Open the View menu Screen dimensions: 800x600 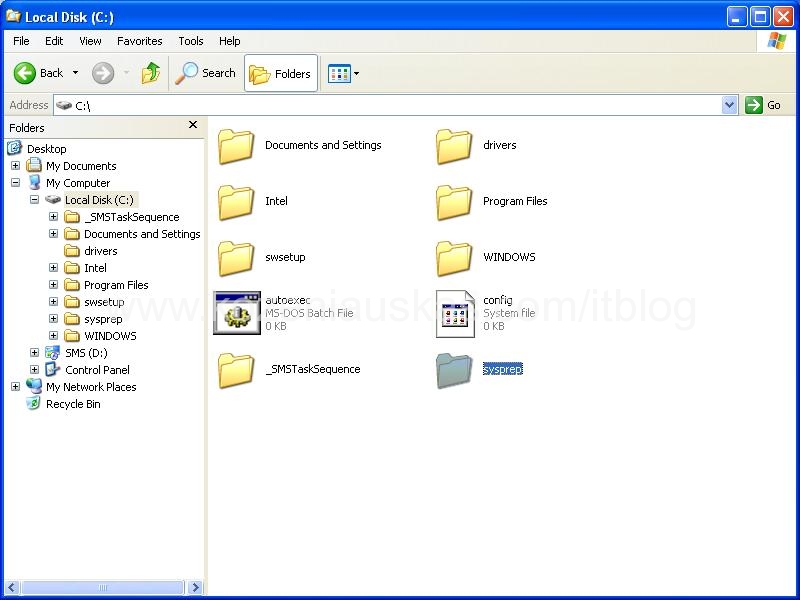(90, 41)
